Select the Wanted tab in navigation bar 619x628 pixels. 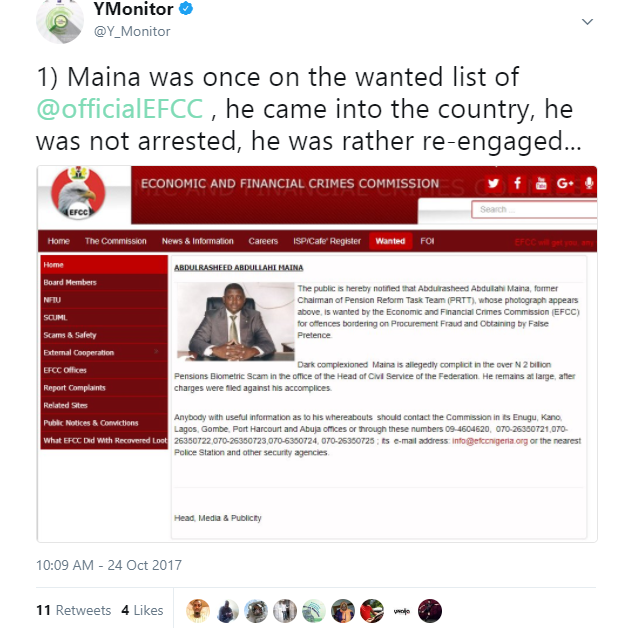390,241
